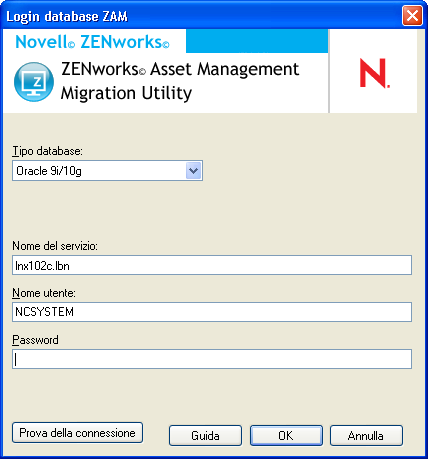Select the Oracle 9i/10g combo box
This screenshot has height=459, width=428.
click(x=107, y=171)
